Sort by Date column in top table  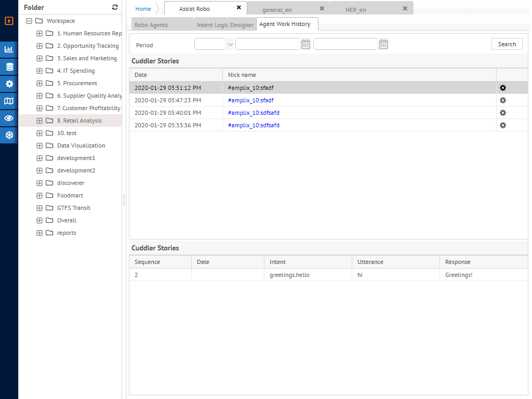point(176,75)
